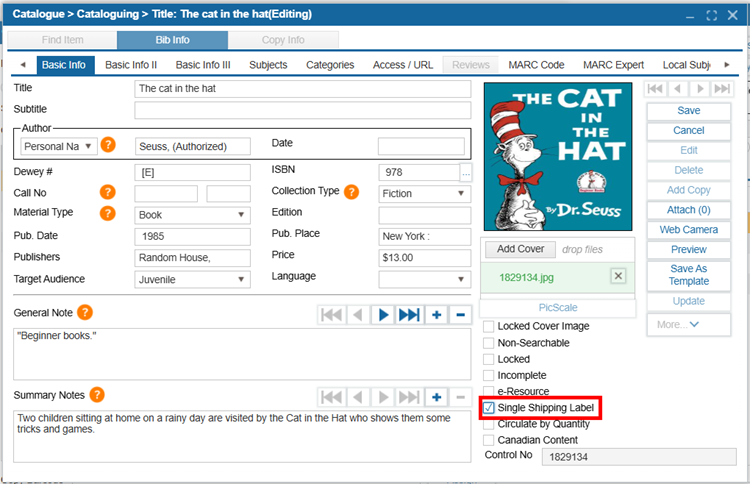Remove General Note with minus button
Viewport: 750px width, 484px height.
coord(460,315)
